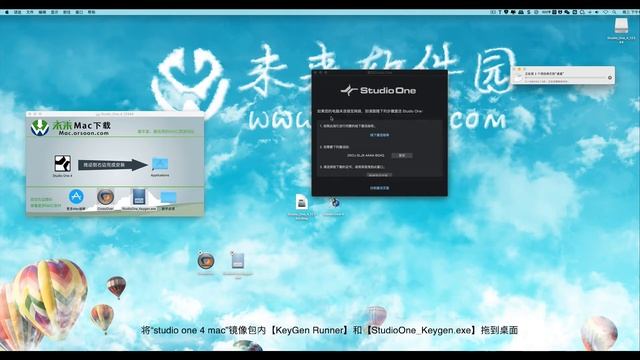
Task: Select the Applications folder in installer window
Action: tap(160, 164)
